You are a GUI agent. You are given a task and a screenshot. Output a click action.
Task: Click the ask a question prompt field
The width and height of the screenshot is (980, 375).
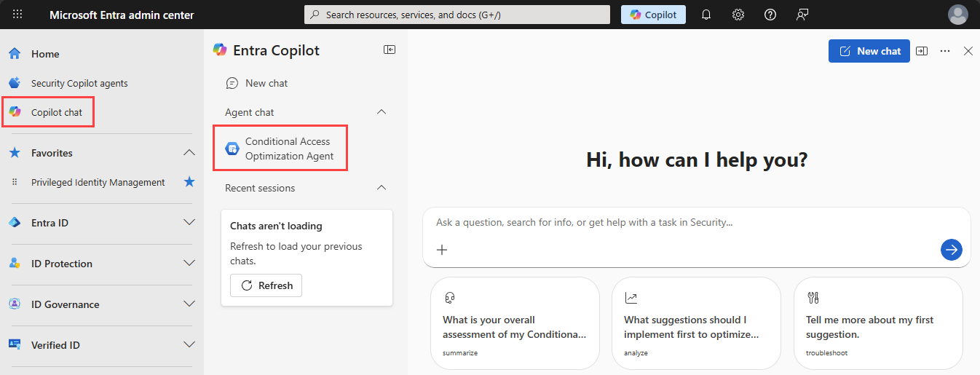697,223
